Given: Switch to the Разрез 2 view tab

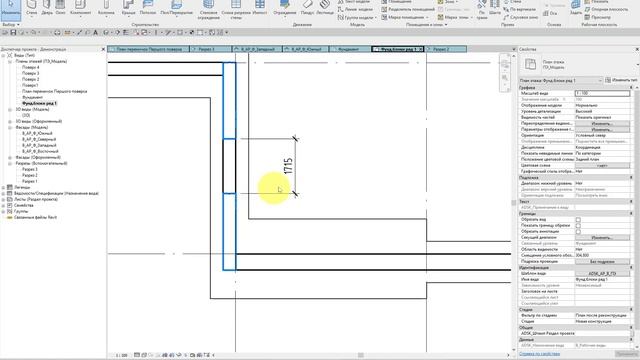Looking at the screenshot, I should tap(446, 49).
